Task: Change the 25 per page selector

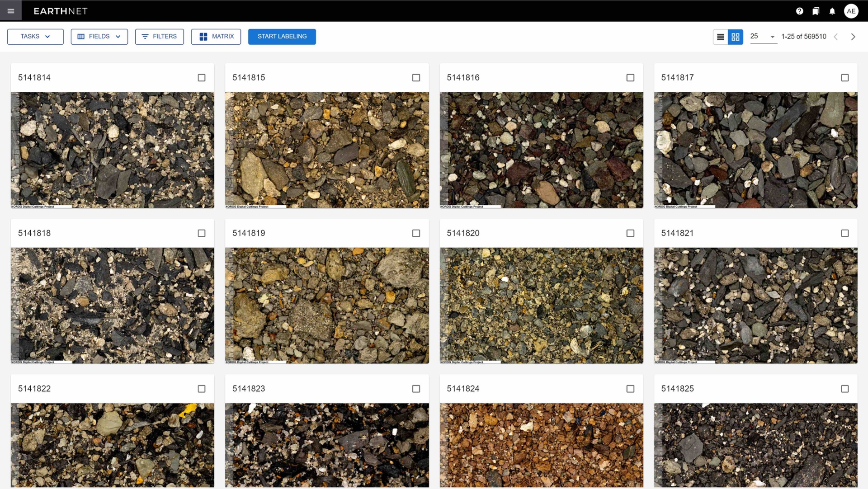Action: tap(763, 37)
